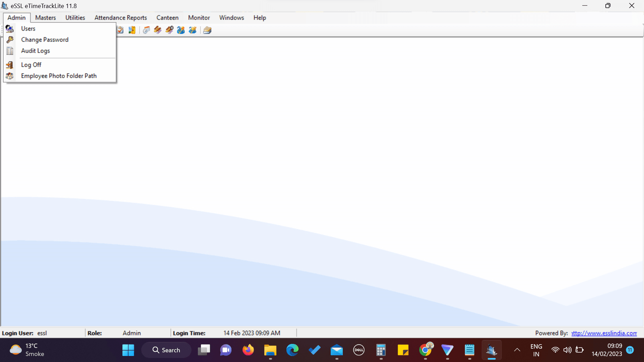Open Task View from the taskbar
Screen dimensions: 644x362
[204, 350]
